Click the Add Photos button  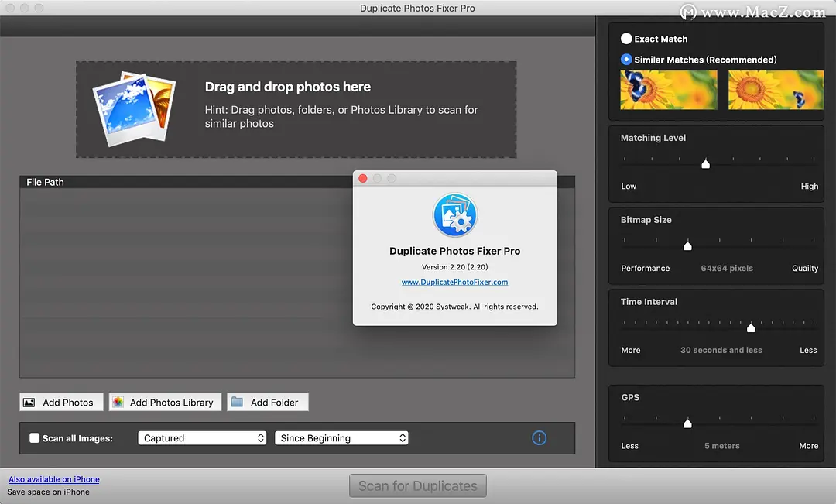coord(61,402)
